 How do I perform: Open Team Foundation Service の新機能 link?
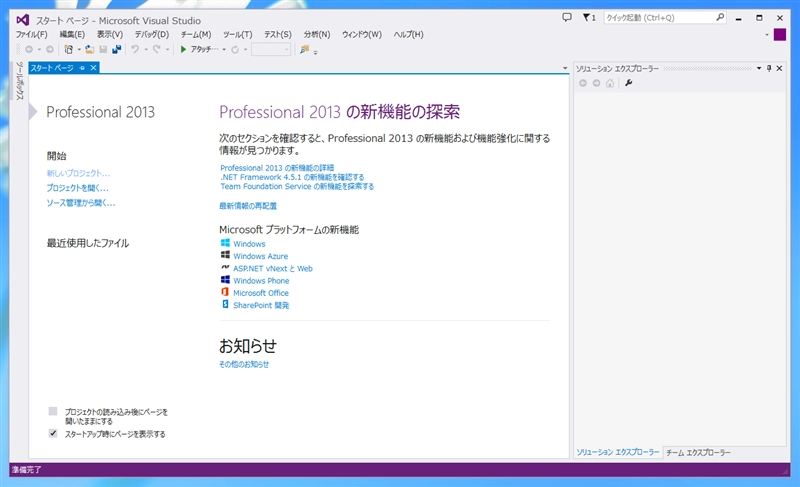[297, 186]
